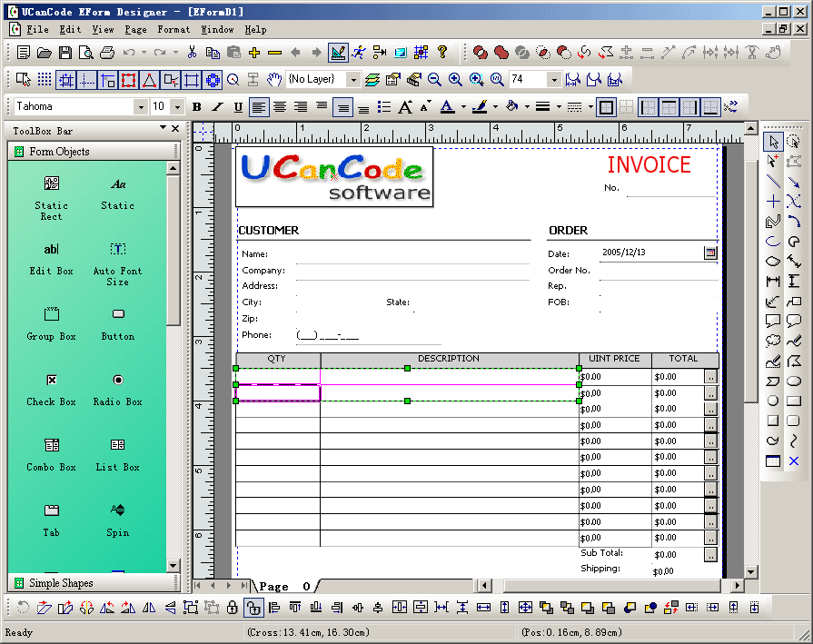813x644 pixels.
Task: Click the yellow question mark help icon
Action: (x=441, y=52)
